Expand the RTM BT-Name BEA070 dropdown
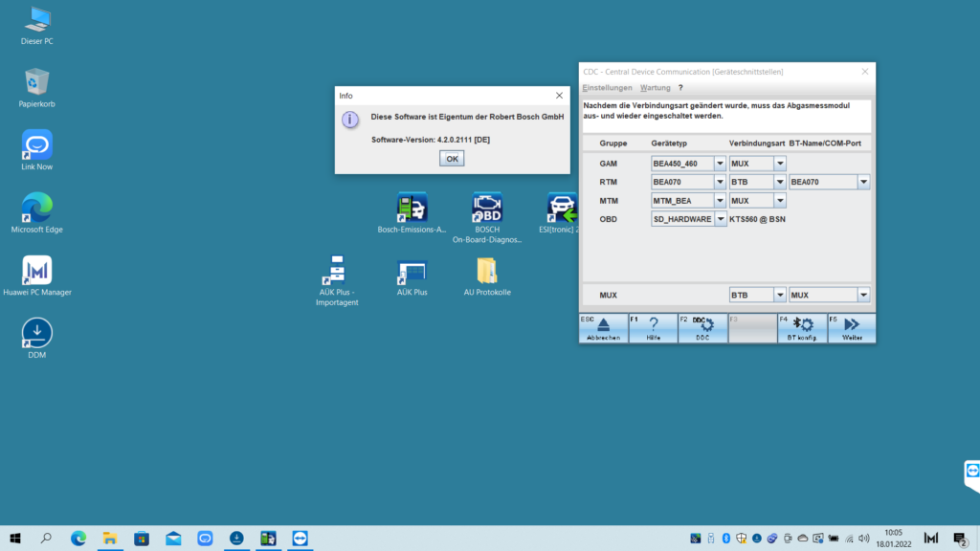This screenshot has height=551, width=980. (863, 182)
